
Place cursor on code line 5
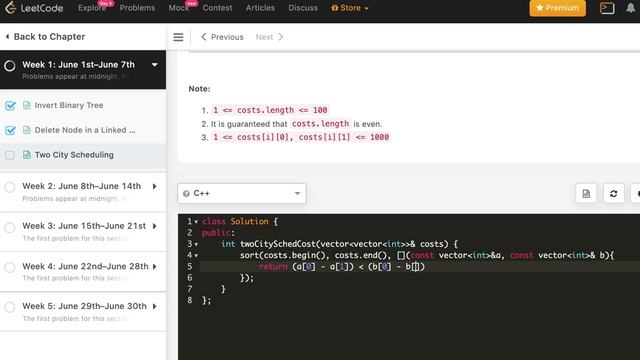click(x=420, y=267)
